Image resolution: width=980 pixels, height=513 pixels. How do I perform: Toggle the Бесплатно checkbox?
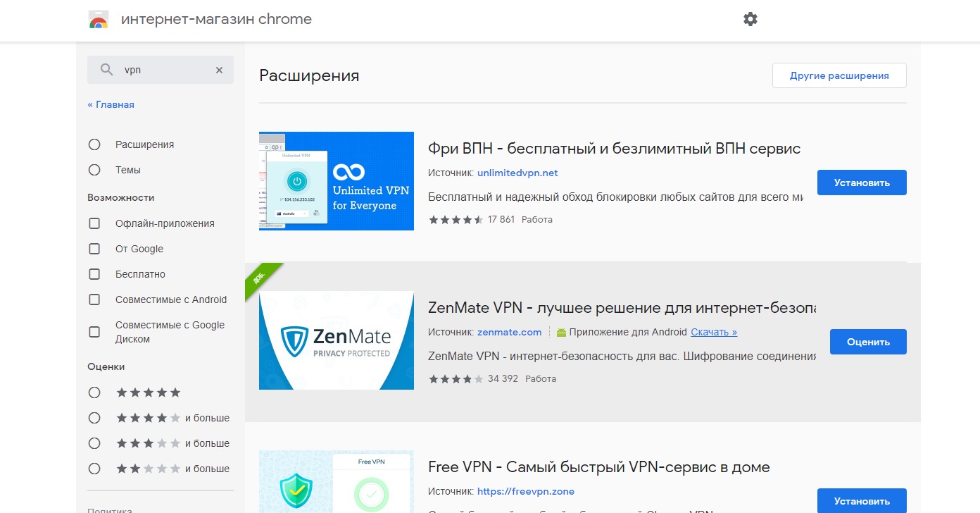pos(94,274)
